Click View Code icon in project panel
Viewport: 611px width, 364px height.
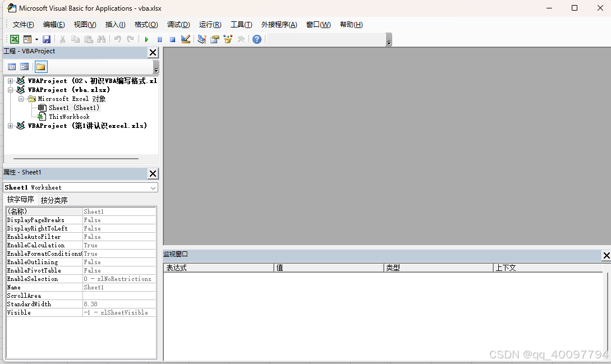tap(12, 67)
